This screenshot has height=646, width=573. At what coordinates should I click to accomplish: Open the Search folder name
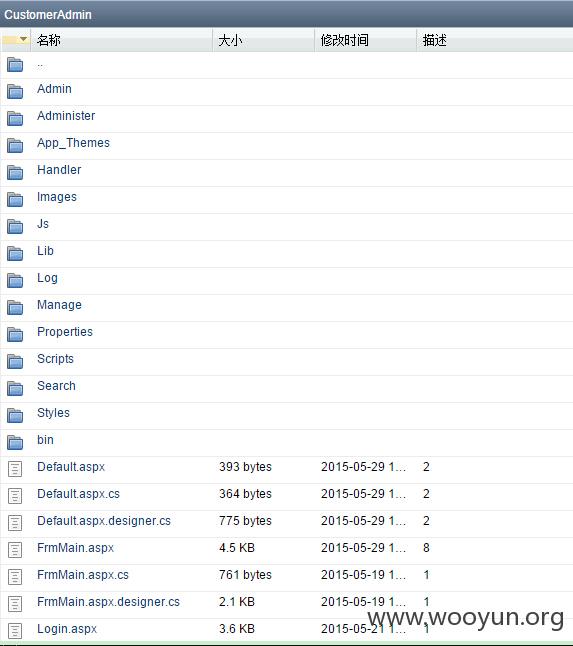pyautogui.click(x=56, y=386)
